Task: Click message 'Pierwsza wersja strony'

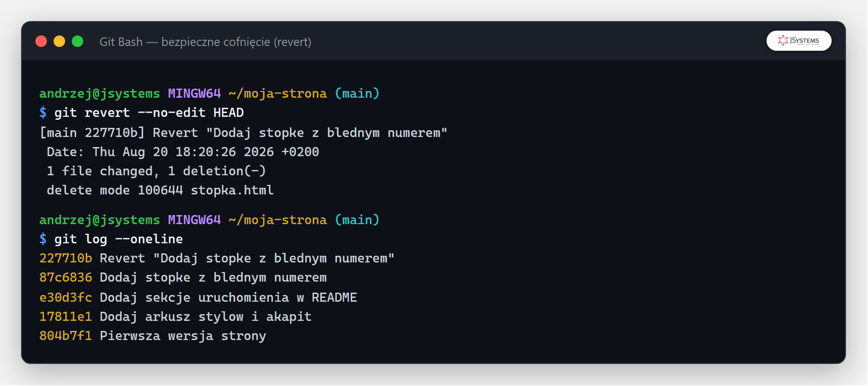Action: (x=183, y=336)
